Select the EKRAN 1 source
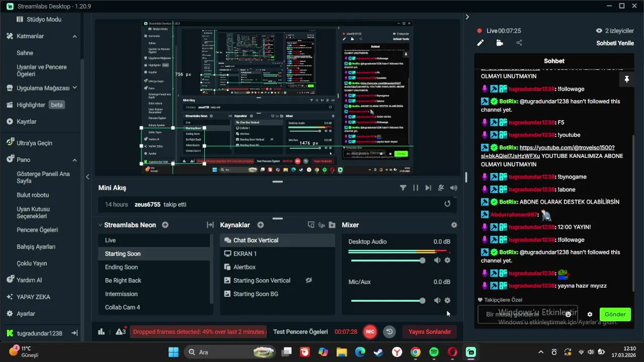The height and width of the screenshot is (362, 644). (x=277, y=254)
